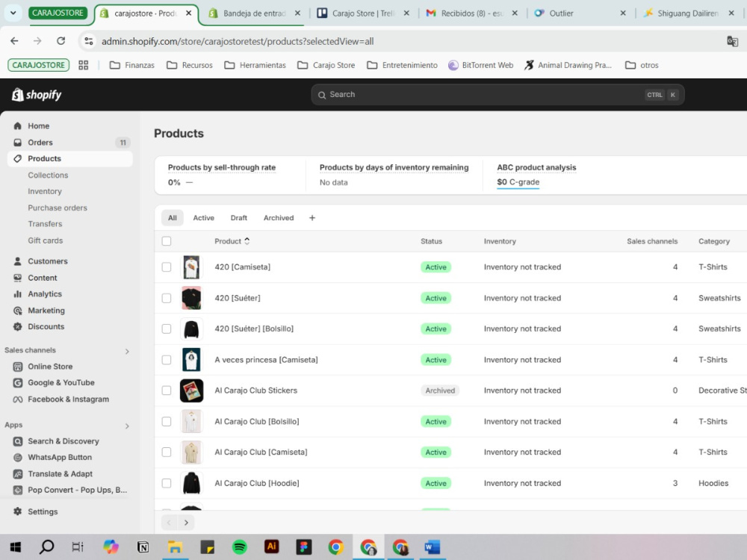This screenshot has width=747, height=560.
Task: Click the Shopify search field
Action: click(x=498, y=95)
